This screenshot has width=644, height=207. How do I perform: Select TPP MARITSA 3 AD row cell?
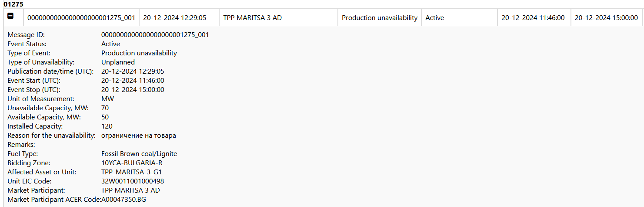click(252, 18)
